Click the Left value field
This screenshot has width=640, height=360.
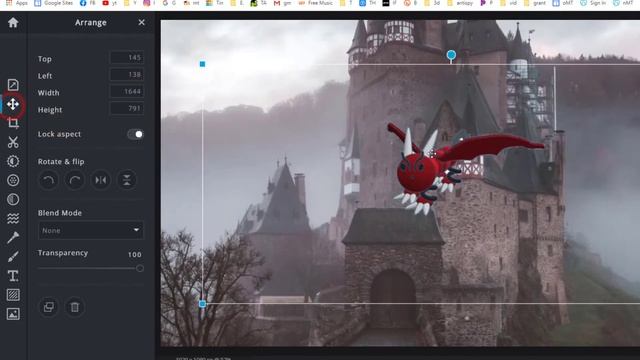point(127,75)
